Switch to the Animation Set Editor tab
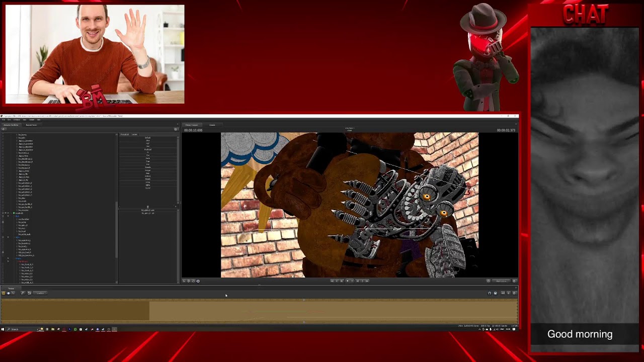Screen dimensions: 644x362 click(x=11, y=125)
